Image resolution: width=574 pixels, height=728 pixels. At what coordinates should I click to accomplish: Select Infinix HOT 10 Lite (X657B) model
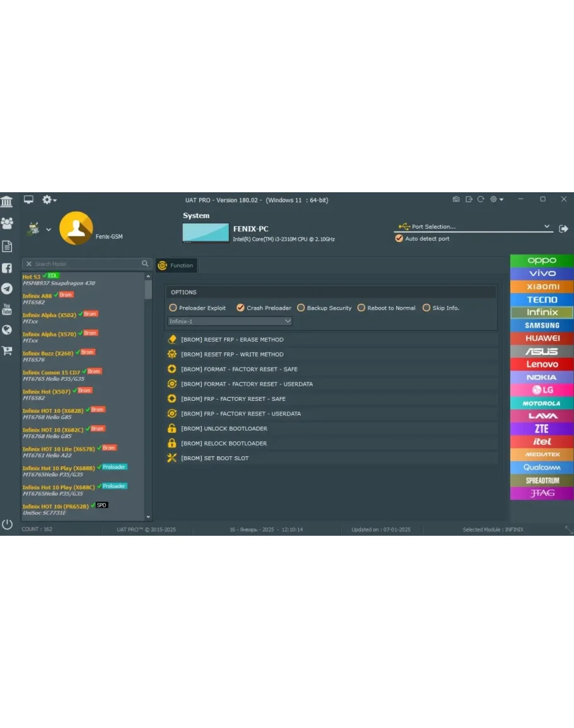pos(59,449)
